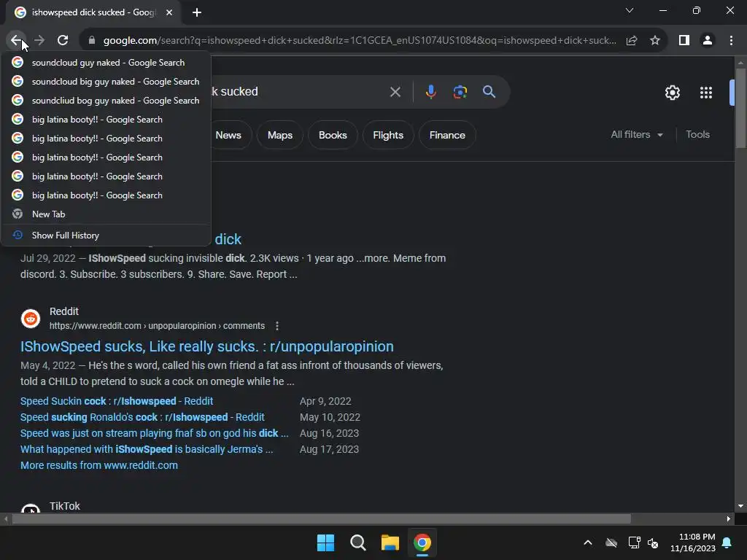Open the Reddit sub-link dated Aug 17, 2023
Viewport: 747px width, 560px height.
146,449
